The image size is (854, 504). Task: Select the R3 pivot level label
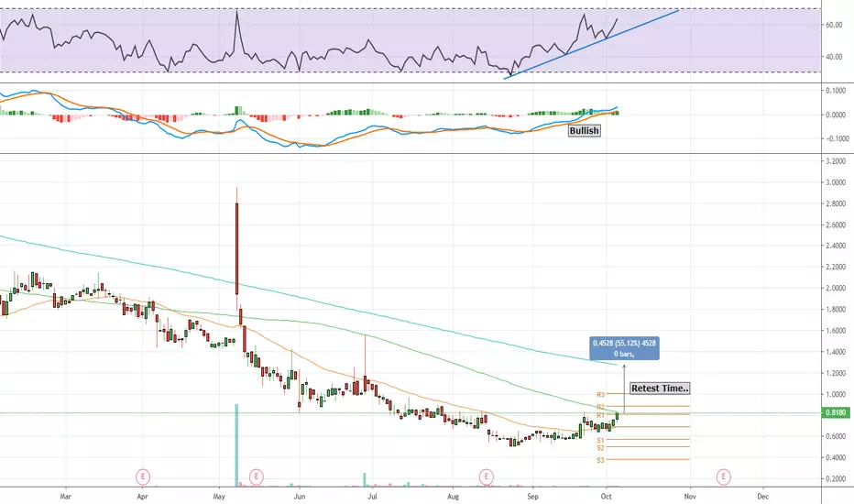point(600,394)
